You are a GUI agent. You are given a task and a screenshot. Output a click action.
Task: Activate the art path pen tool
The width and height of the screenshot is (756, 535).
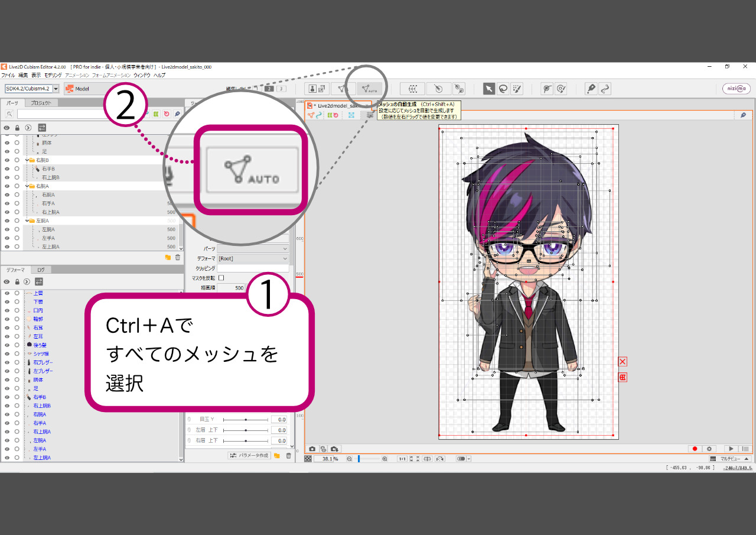(x=591, y=89)
